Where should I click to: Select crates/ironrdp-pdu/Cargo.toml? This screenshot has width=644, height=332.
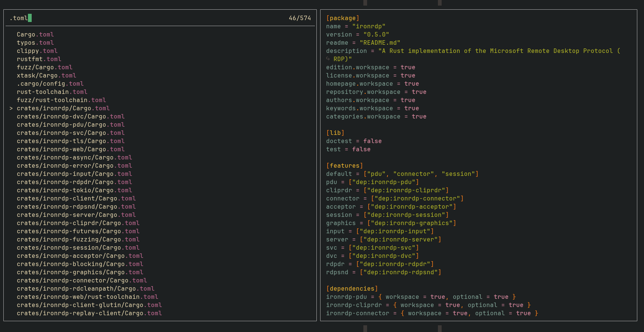pos(70,125)
